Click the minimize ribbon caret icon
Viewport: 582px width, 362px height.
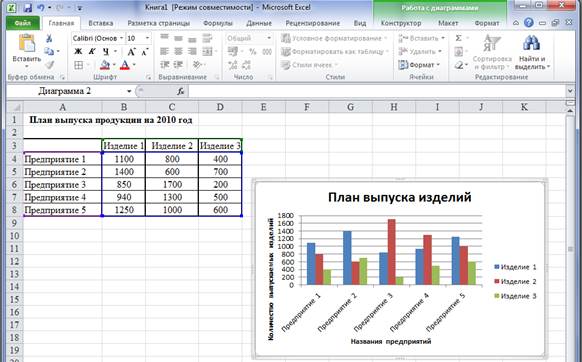[x=516, y=23]
